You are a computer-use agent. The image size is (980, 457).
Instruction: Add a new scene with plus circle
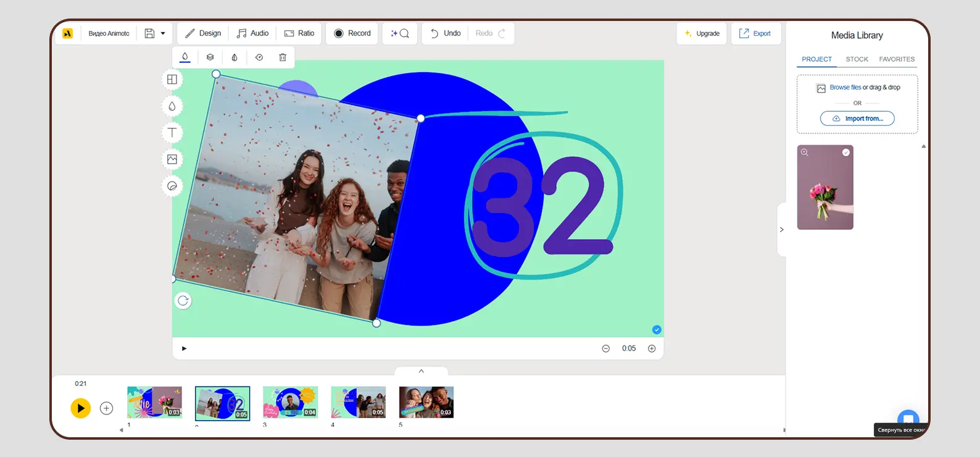(x=107, y=408)
